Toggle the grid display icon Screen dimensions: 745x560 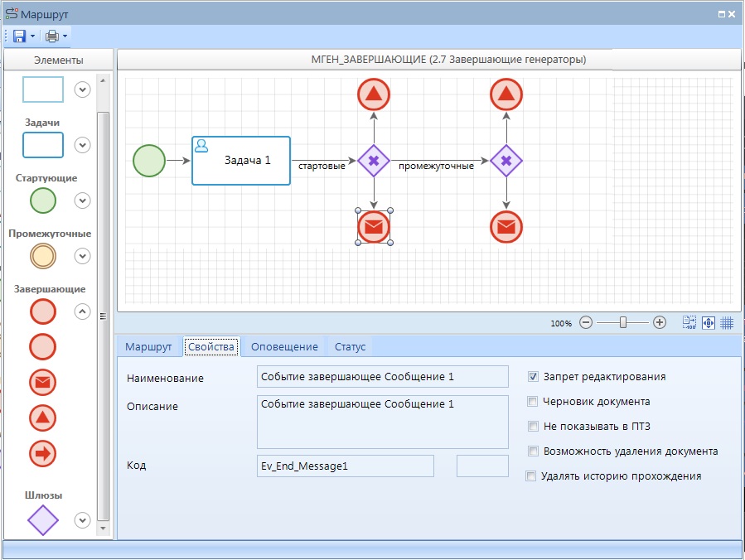point(727,323)
